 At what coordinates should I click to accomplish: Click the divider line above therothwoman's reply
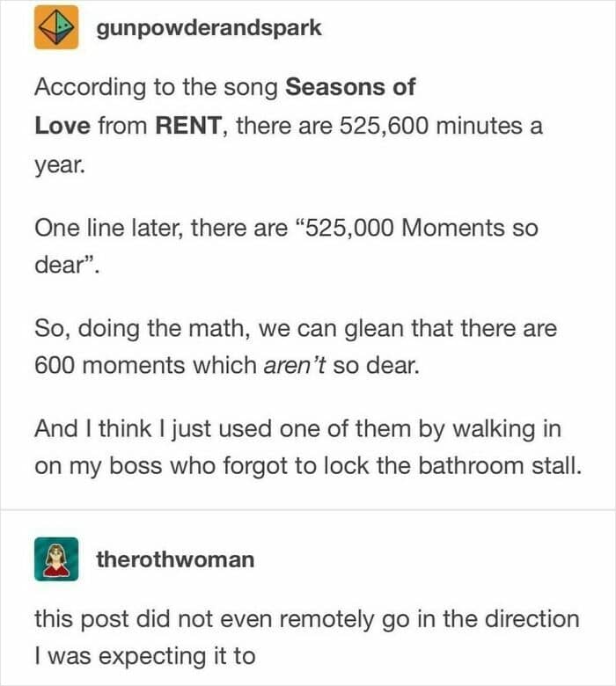click(308, 511)
